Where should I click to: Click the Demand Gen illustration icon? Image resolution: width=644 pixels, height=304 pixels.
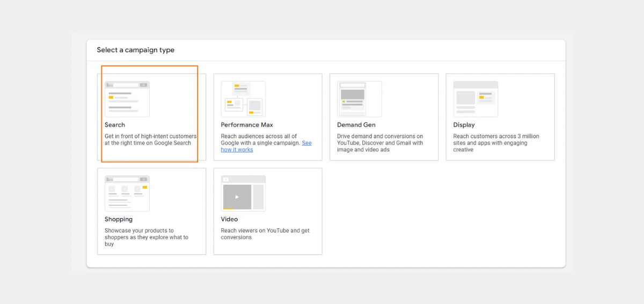click(360, 99)
